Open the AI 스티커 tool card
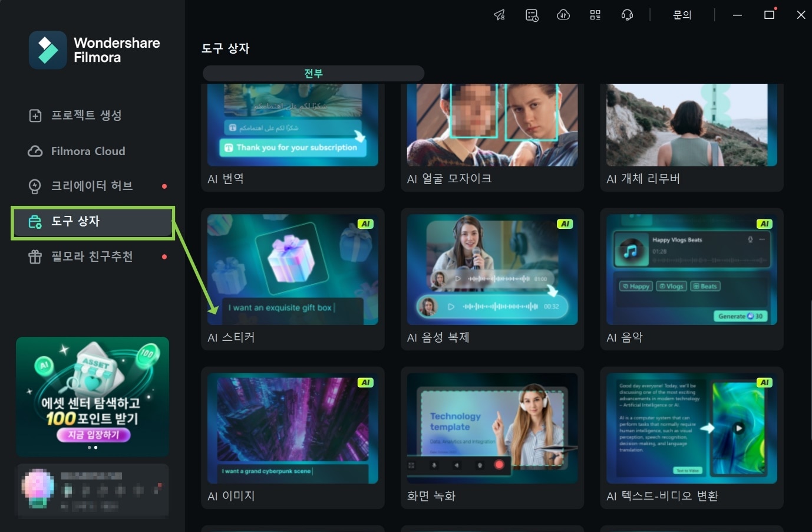The height and width of the screenshot is (532, 812). [293, 280]
